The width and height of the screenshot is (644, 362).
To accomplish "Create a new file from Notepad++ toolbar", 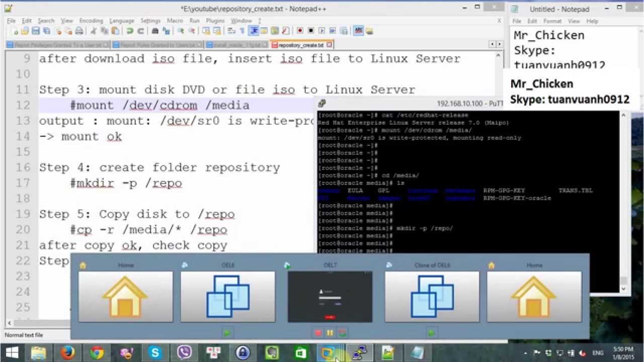I will 15,31.
